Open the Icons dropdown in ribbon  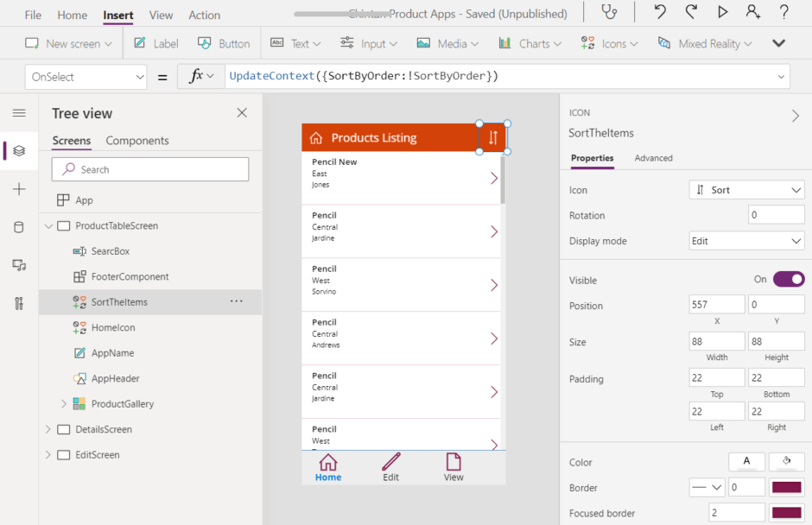tap(609, 43)
